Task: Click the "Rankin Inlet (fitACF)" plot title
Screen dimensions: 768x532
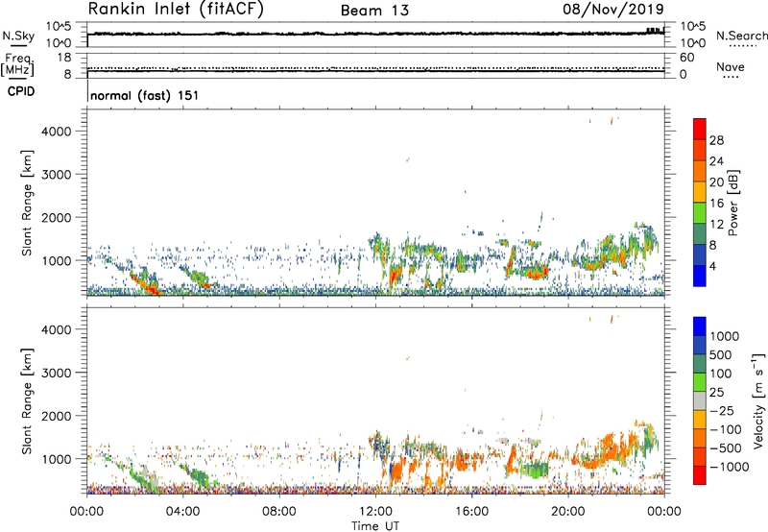Action: point(176,9)
